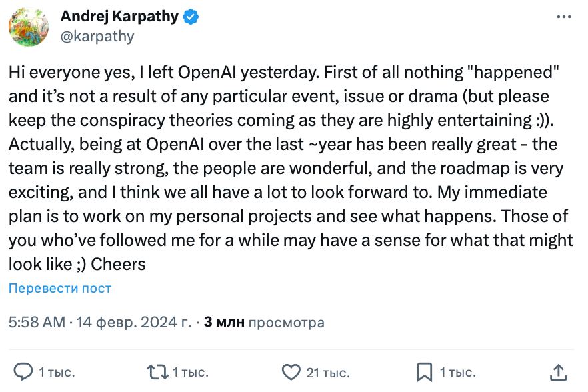
Task: Click the 14 февр. 2024 г. date
Action: click(x=134, y=323)
